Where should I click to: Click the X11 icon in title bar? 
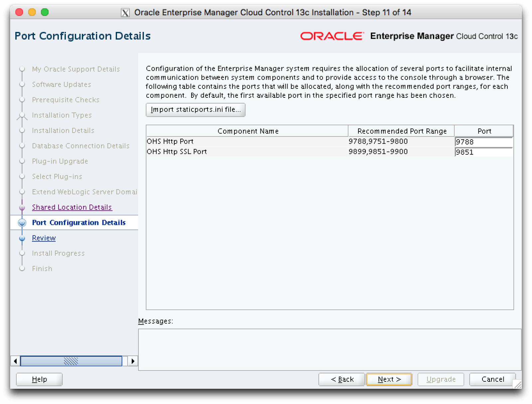point(125,13)
